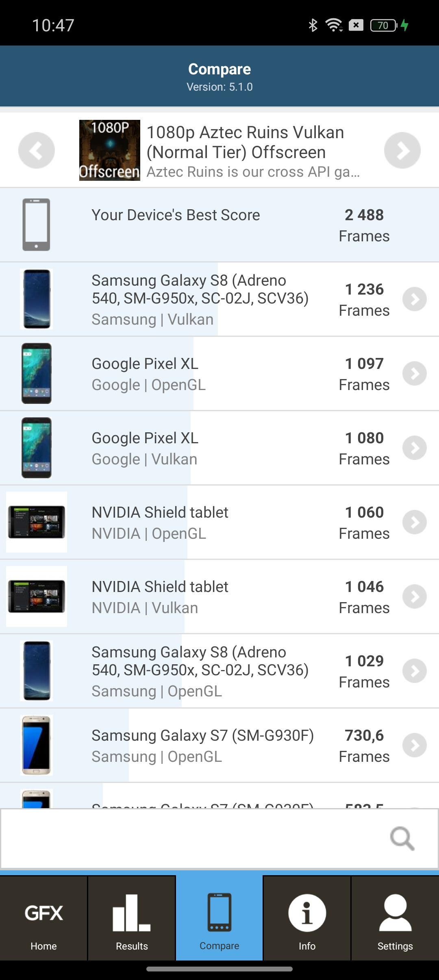Go to previous benchmark test arrow
439x980 pixels.
click(37, 150)
